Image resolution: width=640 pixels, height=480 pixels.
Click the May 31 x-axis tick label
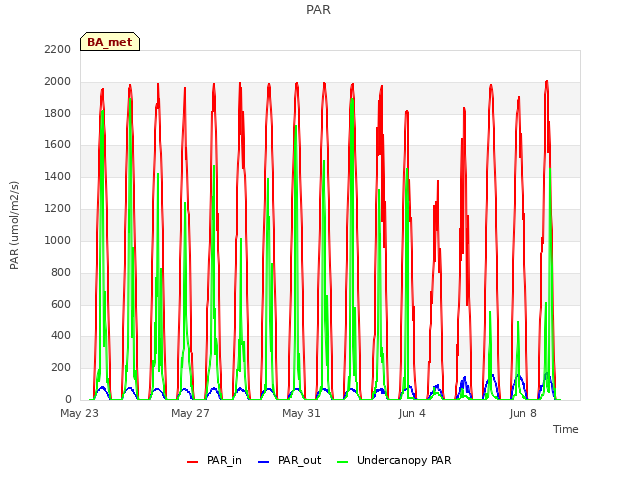click(x=301, y=413)
